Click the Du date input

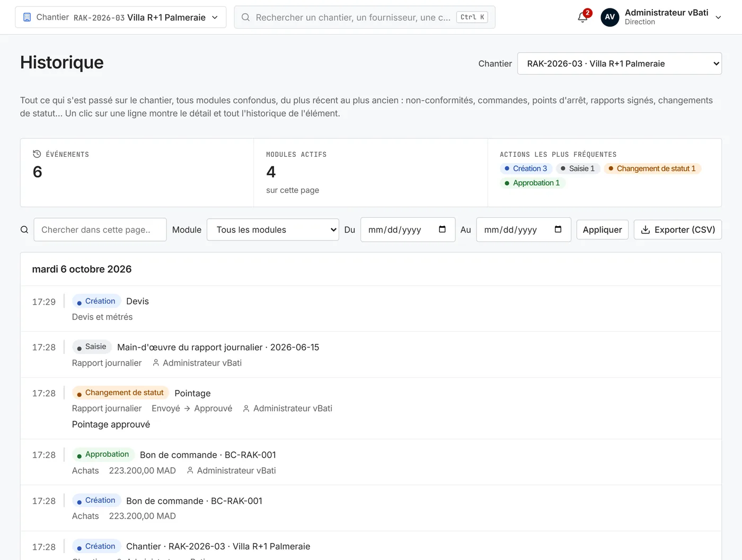[408, 230]
